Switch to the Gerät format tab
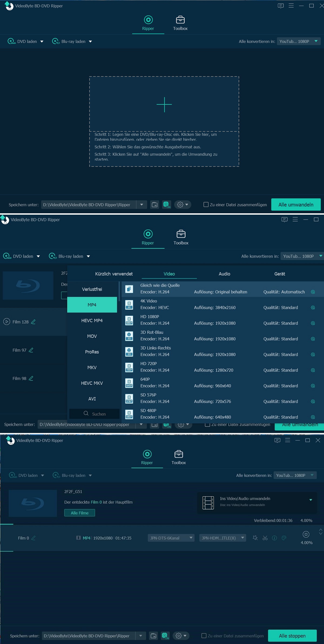The height and width of the screenshot is (644, 324). pyautogui.click(x=280, y=274)
